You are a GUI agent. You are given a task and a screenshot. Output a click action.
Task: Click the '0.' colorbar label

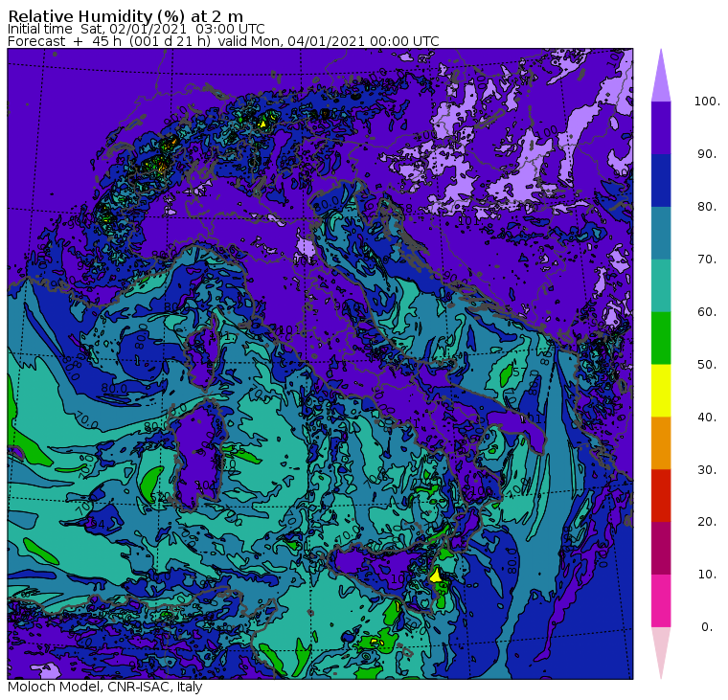point(707,627)
